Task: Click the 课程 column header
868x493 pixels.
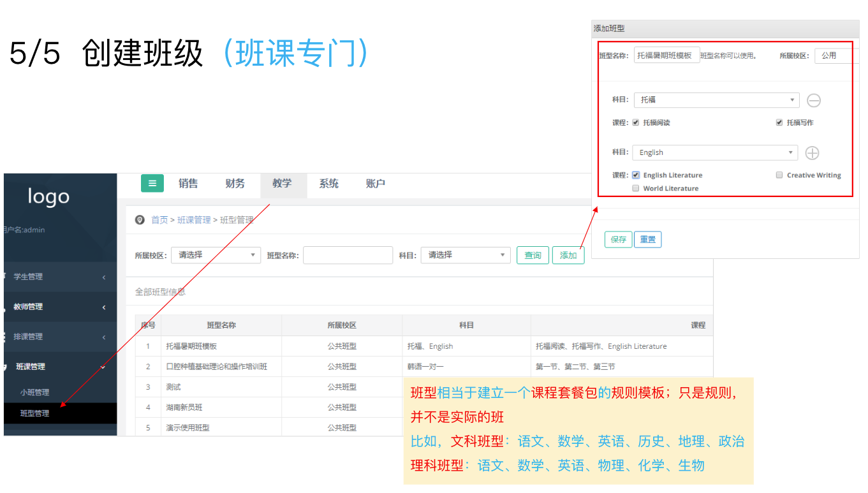Action: [x=698, y=325]
